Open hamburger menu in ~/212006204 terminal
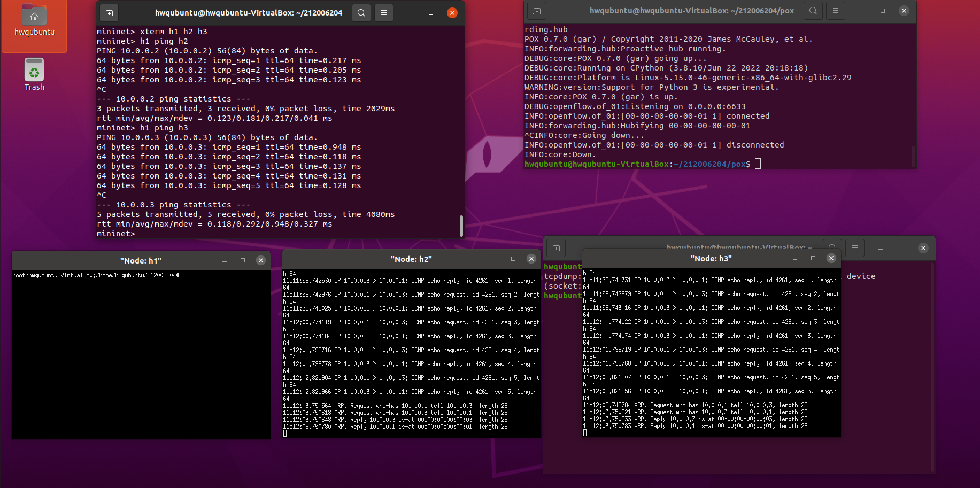This screenshot has height=488, width=980. [x=384, y=13]
